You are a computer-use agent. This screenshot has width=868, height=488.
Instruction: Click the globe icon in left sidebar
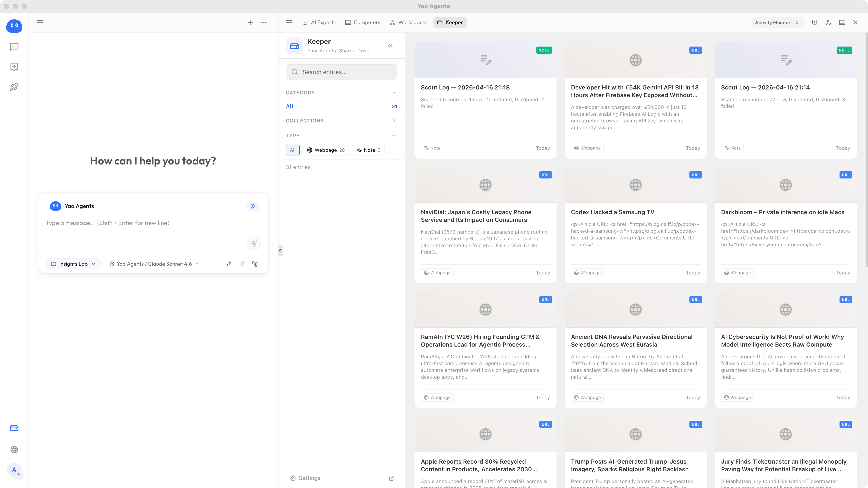point(14,449)
